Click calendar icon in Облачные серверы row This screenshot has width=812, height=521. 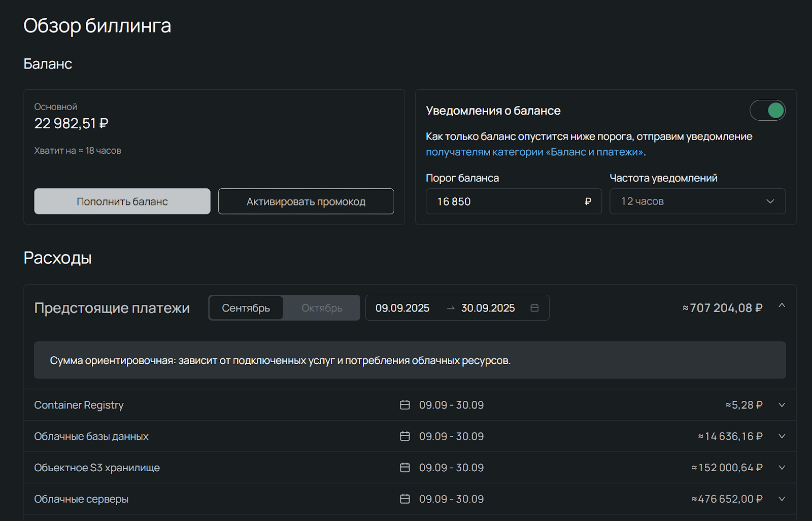[404, 499]
